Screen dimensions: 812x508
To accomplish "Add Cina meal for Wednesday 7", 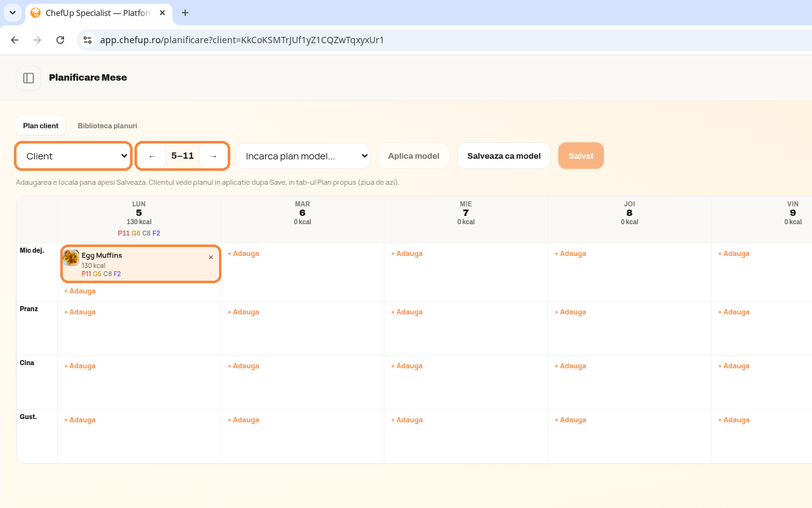I will (407, 366).
